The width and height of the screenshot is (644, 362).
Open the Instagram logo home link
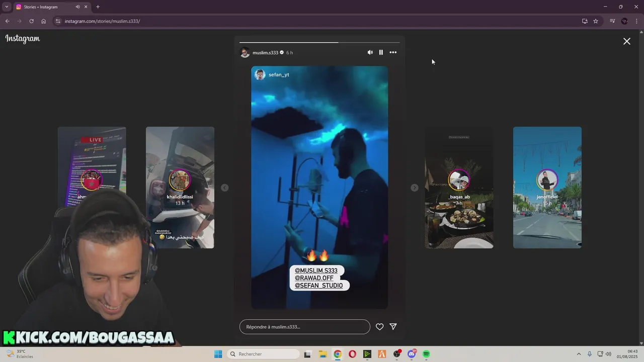23,39
